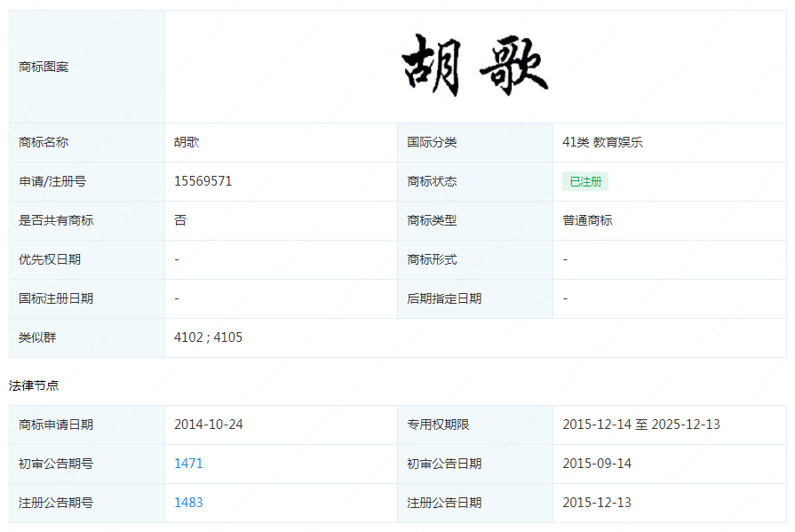The width and height of the screenshot is (795, 532).
Task: Click the 商标形式 label
Action: point(432,259)
